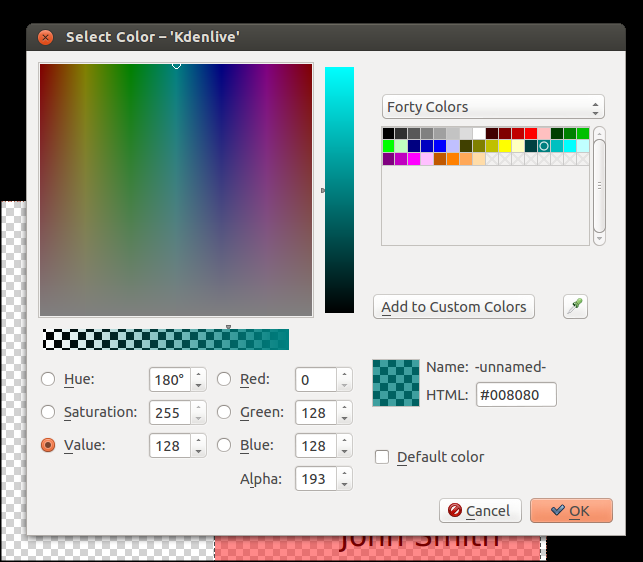The image size is (643, 562).
Task: Enable the Default color checkbox
Action: [382, 457]
